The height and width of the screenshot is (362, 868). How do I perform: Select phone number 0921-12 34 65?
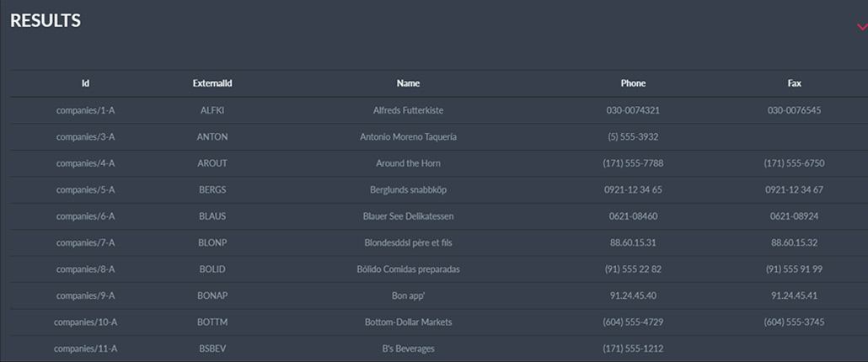(x=633, y=189)
